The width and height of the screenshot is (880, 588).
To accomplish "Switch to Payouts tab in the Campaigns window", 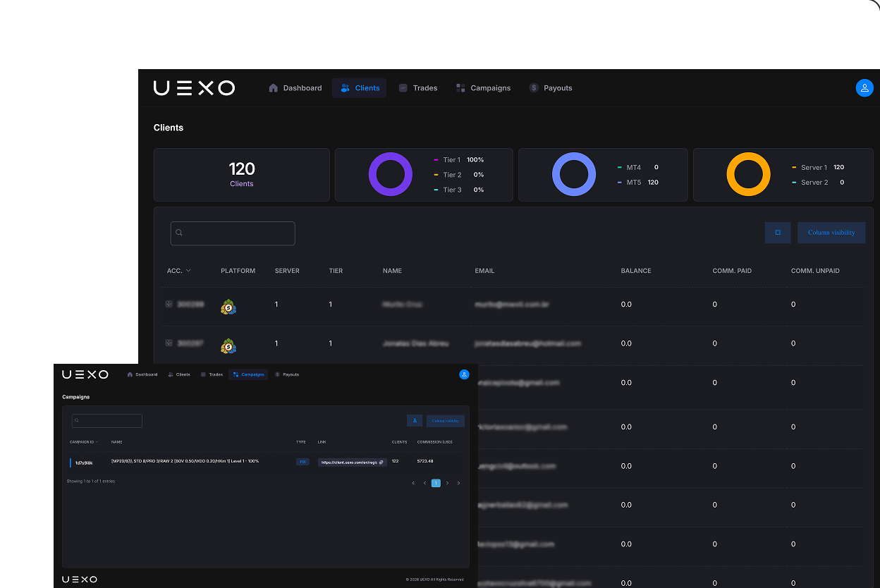I will click(287, 374).
